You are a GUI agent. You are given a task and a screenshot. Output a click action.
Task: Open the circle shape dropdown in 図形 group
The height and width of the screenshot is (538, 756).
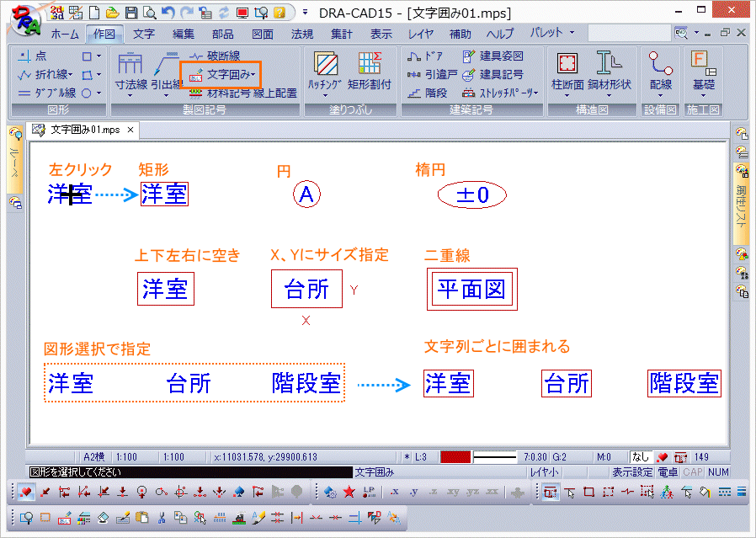[98, 93]
